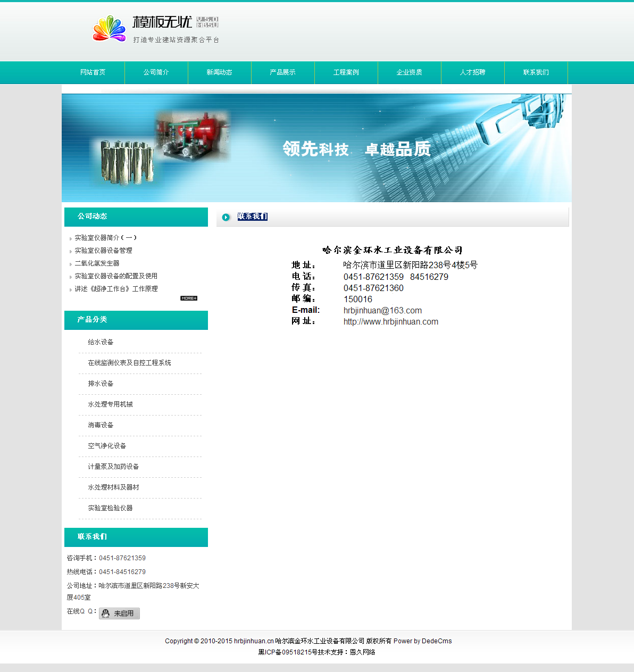The width and height of the screenshot is (634, 672).
Task: Open the article 实验室仪器设备管理
Action: (x=103, y=251)
